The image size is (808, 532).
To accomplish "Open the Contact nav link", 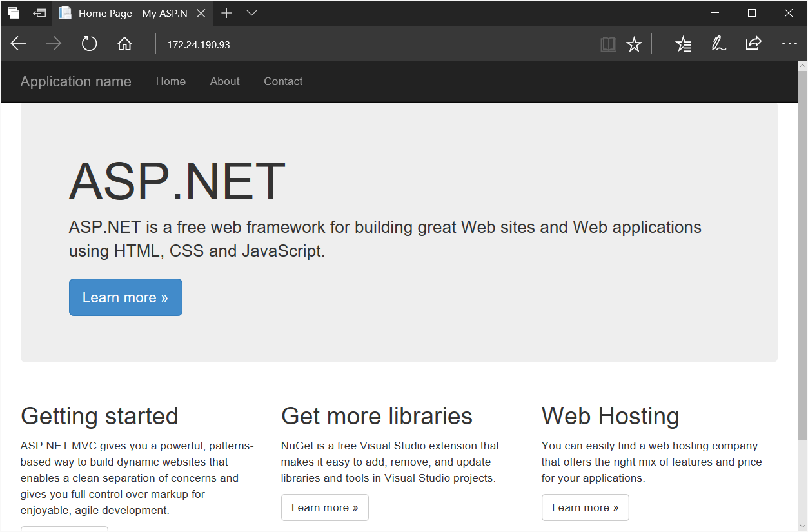I will (x=283, y=82).
